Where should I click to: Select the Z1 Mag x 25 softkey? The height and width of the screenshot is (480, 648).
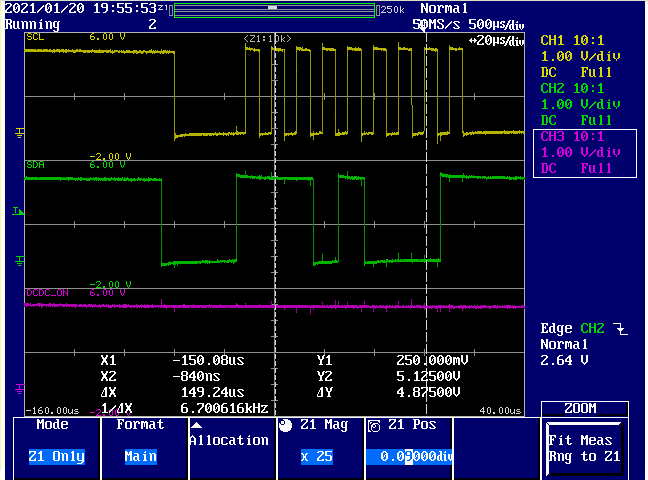[x=320, y=448]
